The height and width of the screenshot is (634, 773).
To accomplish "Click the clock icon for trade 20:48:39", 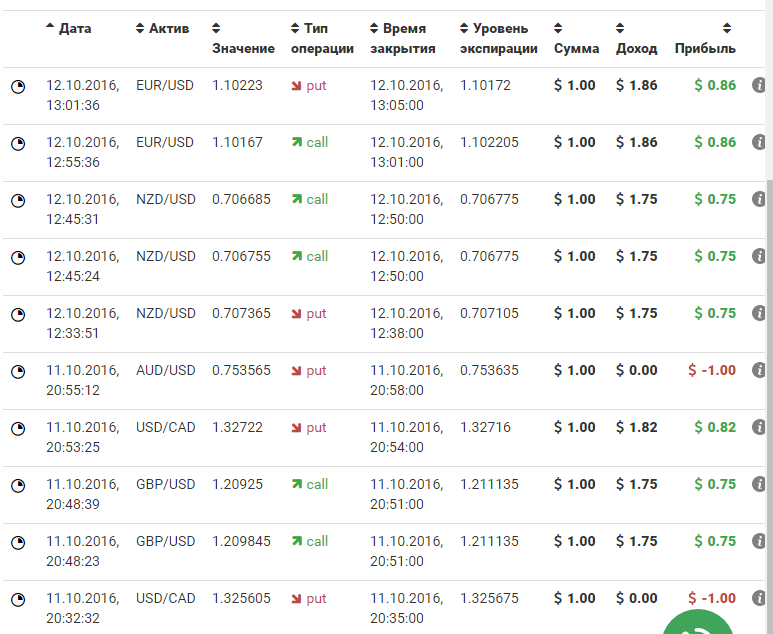I will coord(18,486).
